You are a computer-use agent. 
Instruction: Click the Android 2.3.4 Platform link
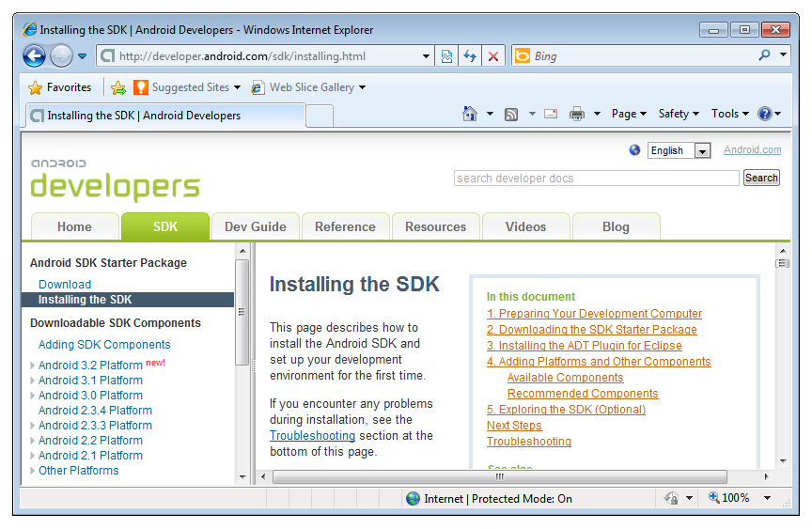95,411
